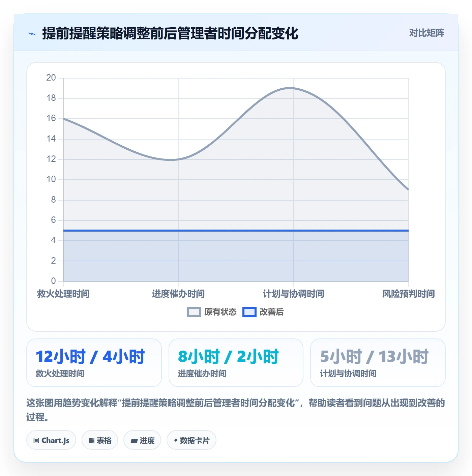Click the 数据卡片 chip diamond icon
Screen dimensions: 472x476
[x=176, y=440]
